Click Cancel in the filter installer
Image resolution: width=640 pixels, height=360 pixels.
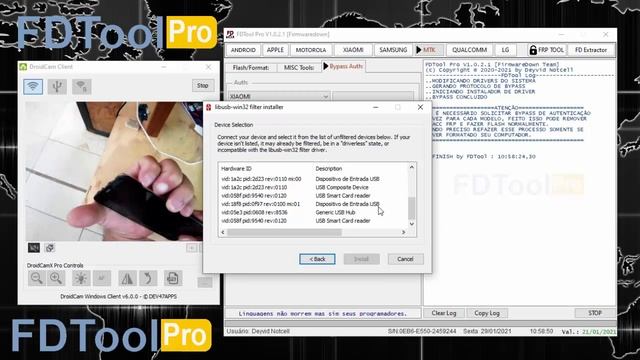coord(405,259)
